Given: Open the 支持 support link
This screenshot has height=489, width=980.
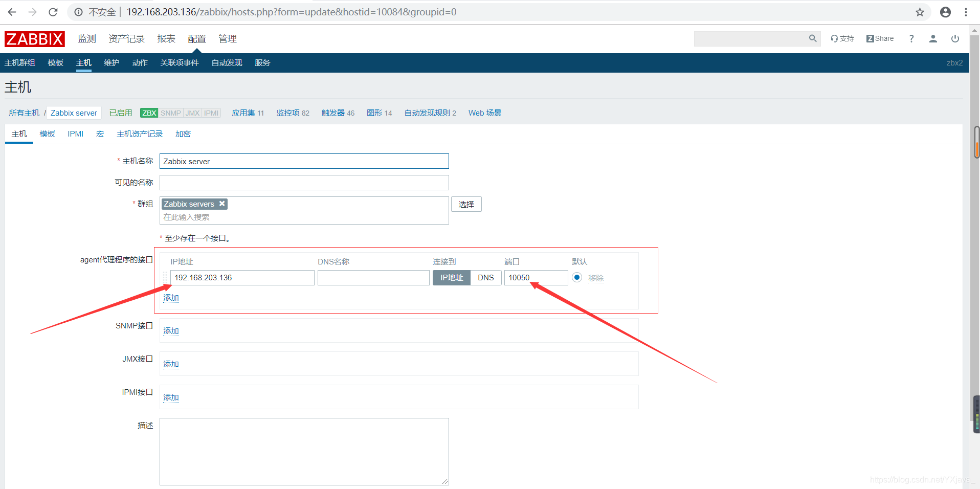Looking at the screenshot, I should [842, 38].
